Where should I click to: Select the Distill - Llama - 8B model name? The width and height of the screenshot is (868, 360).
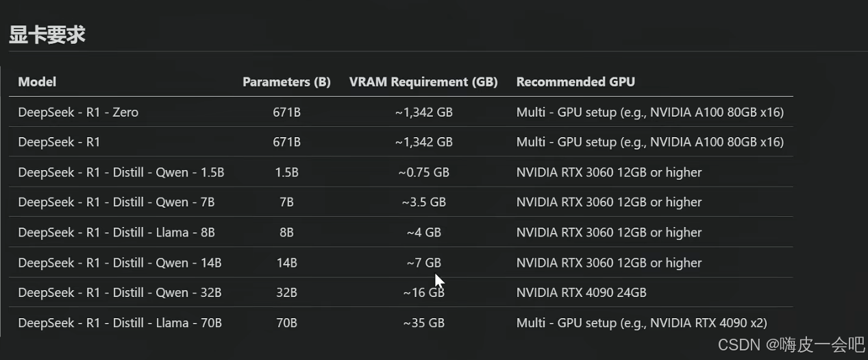click(116, 232)
